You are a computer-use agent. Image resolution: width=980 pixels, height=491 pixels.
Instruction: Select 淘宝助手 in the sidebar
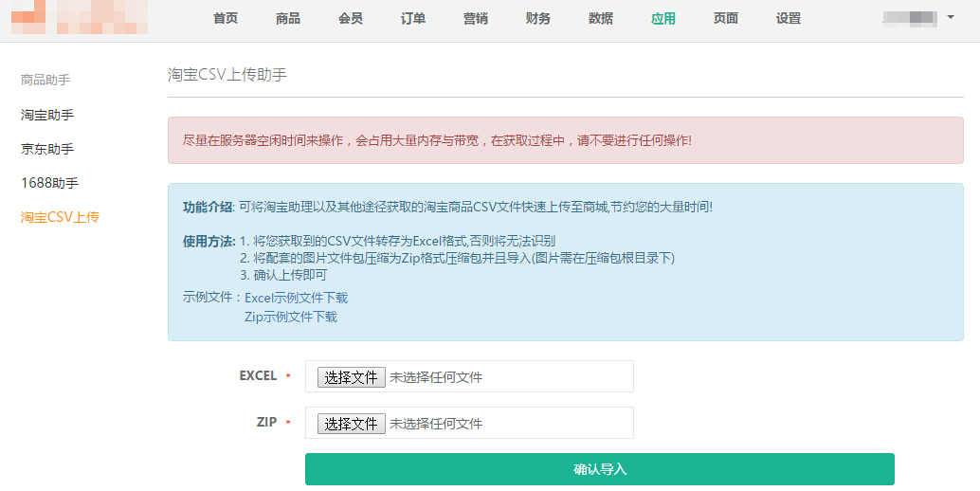(x=47, y=115)
